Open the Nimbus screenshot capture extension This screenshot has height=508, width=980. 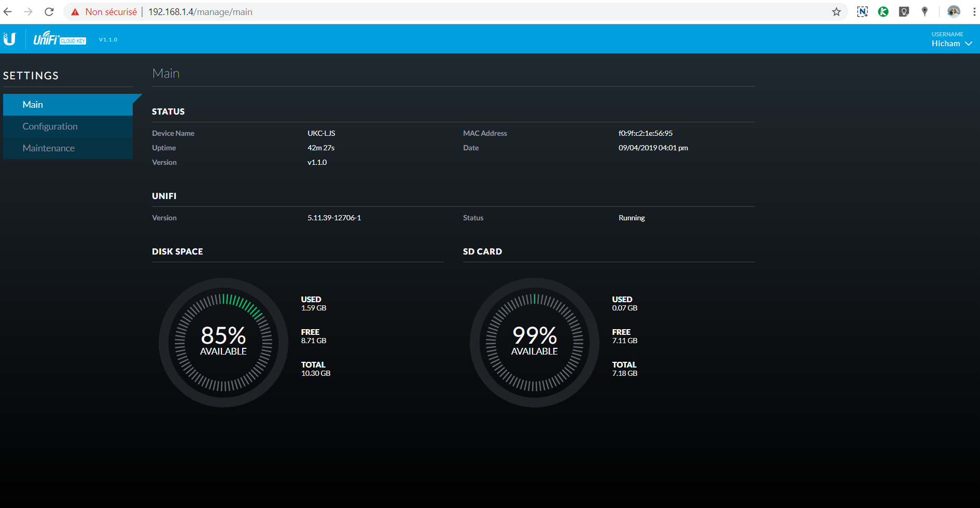pyautogui.click(x=862, y=12)
